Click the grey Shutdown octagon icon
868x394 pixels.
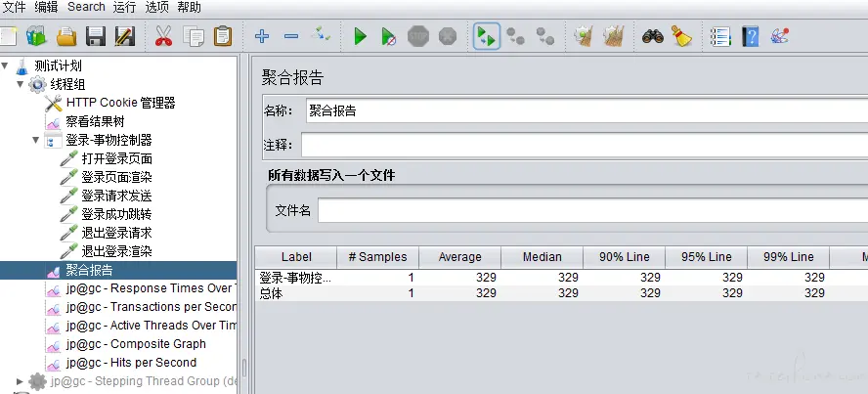click(448, 36)
